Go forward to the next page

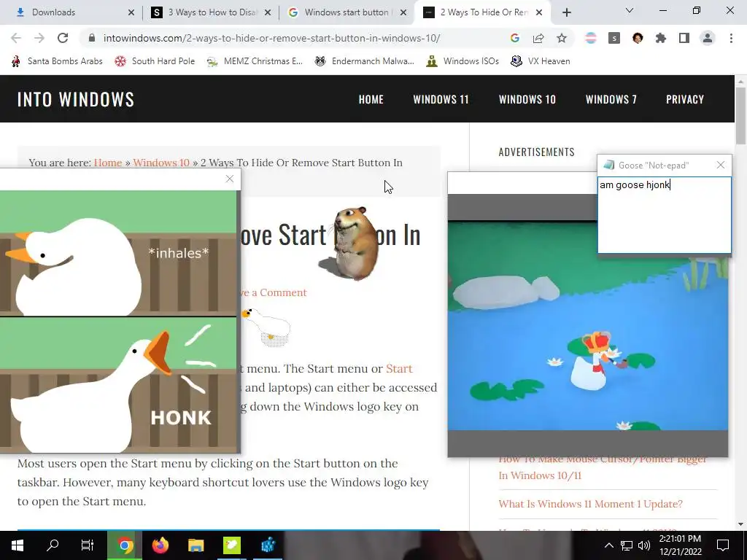[39, 38]
